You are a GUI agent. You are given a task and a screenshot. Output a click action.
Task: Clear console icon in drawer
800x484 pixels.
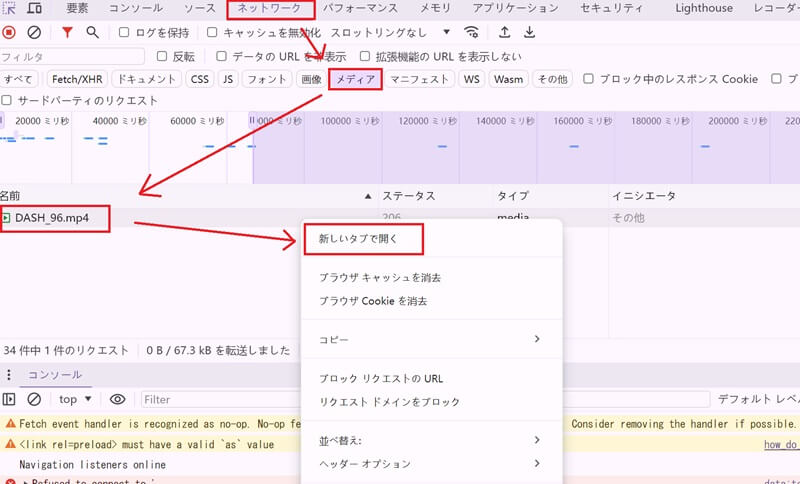pyautogui.click(x=34, y=399)
